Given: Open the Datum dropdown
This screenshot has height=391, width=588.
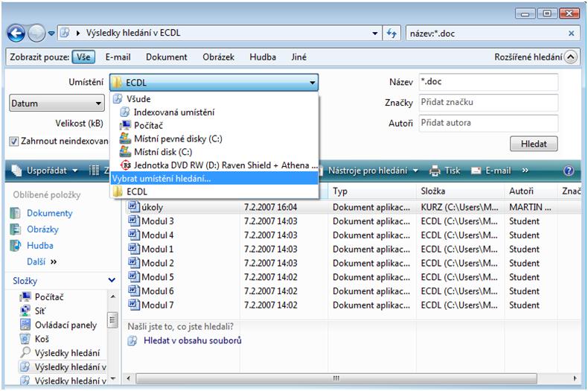Looking at the screenshot, I should click(57, 104).
